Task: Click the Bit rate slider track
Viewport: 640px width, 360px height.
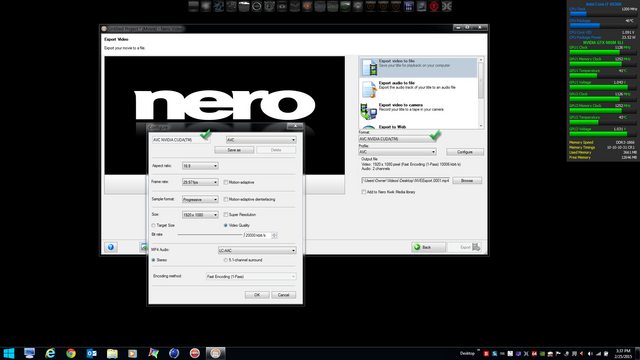Action: click(210, 235)
